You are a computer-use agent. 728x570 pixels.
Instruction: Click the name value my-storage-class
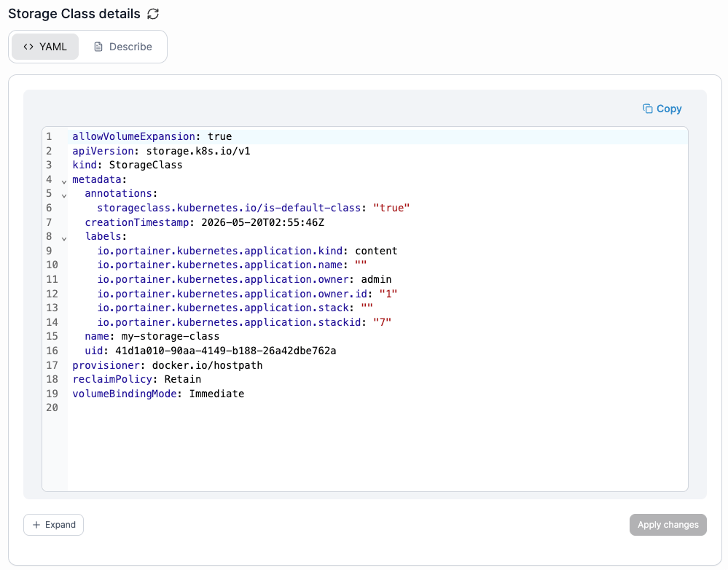coord(171,336)
